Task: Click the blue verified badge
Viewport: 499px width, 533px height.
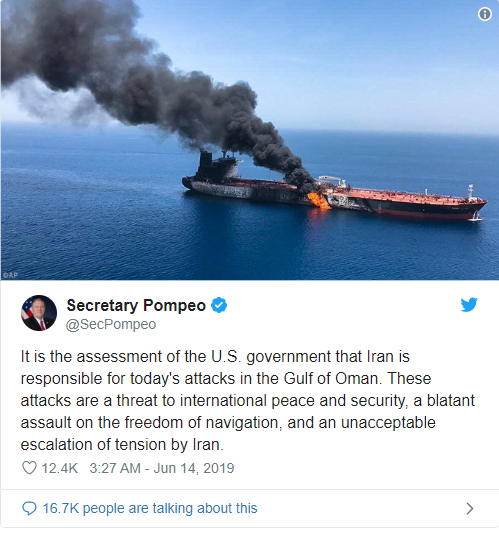Action: [219, 305]
